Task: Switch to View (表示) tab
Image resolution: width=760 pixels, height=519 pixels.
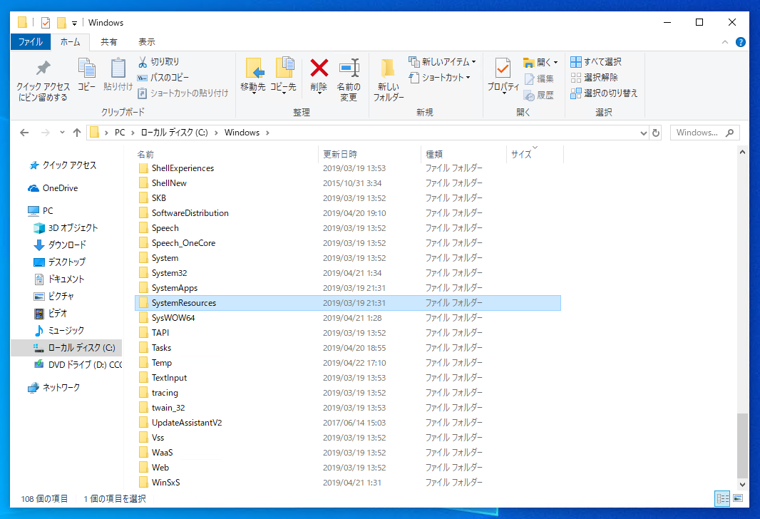Action: 147,42
